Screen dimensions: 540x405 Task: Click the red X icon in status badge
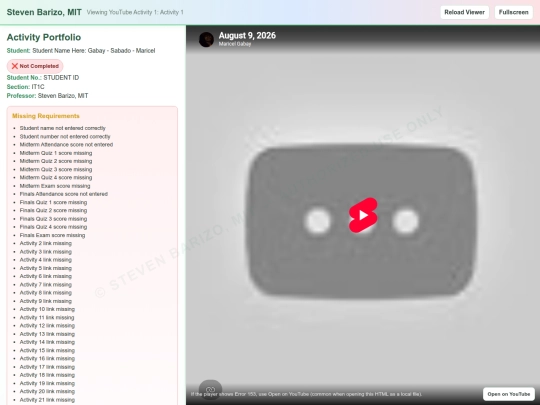[14, 66]
